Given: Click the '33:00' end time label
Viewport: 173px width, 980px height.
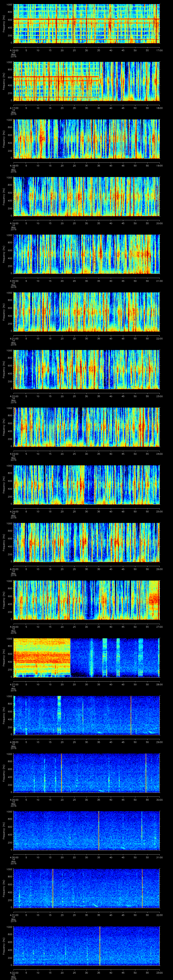Looking at the screenshot, I should click(x=159, y=972).
